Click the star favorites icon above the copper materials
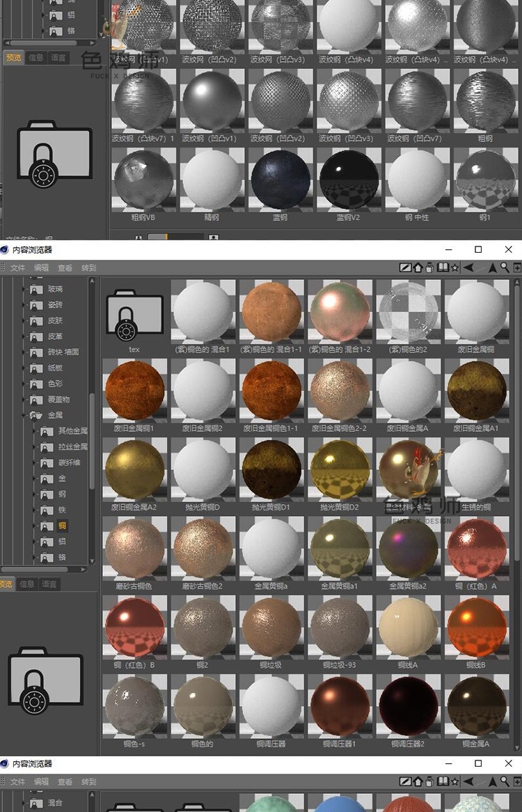 [454, 267]
